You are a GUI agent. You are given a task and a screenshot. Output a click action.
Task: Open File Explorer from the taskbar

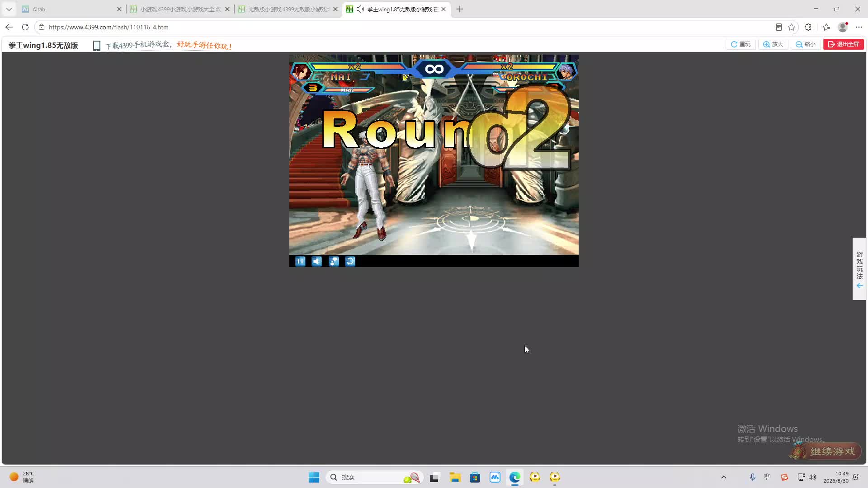pos(455,477)
